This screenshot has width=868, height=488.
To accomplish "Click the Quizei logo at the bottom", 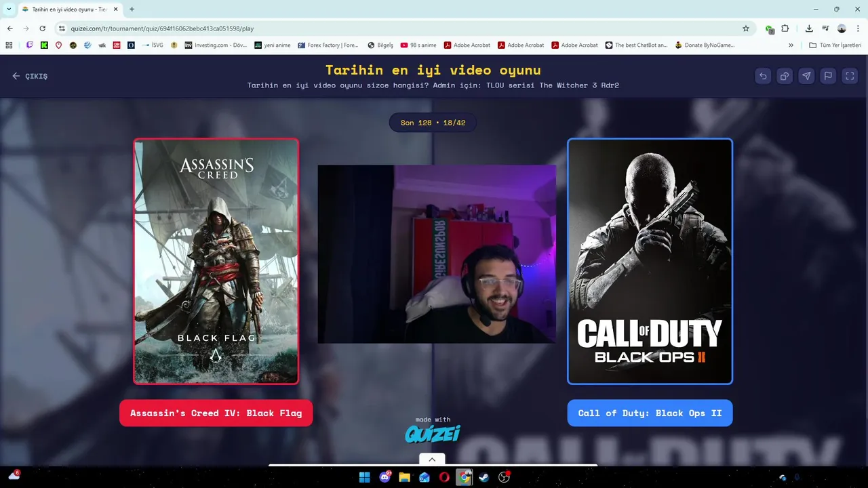I will (x=433, y=434).
